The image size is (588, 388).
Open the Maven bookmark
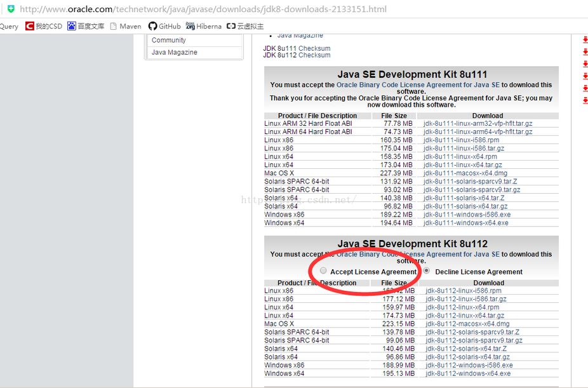pos(126,26)
